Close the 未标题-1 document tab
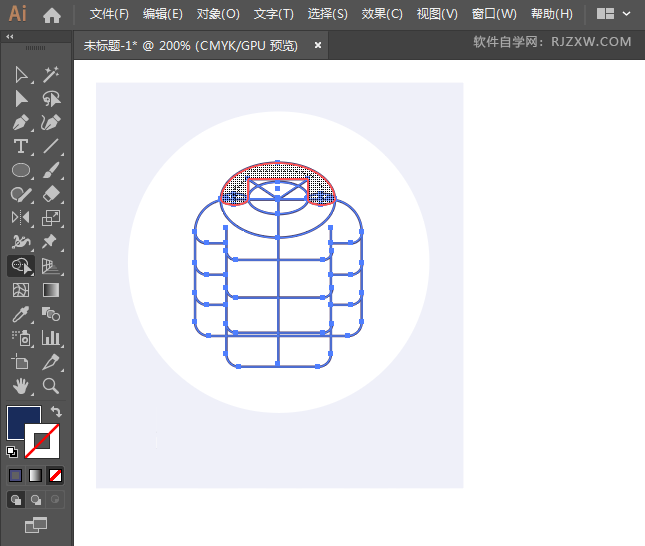 pyautogui.click(x=318, y=45)
